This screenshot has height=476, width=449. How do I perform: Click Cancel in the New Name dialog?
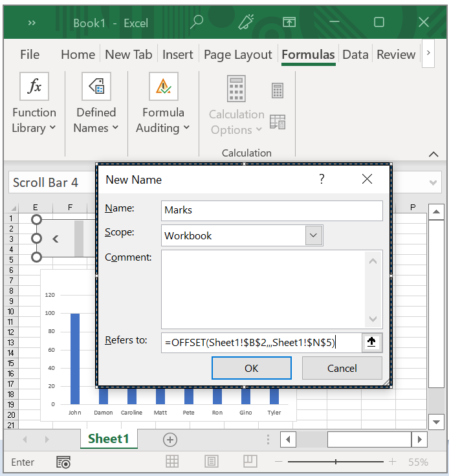pos(342,368)
